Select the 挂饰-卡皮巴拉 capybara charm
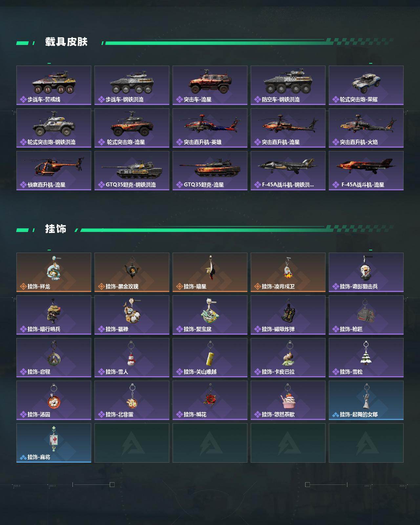 (x=288, y=358)
